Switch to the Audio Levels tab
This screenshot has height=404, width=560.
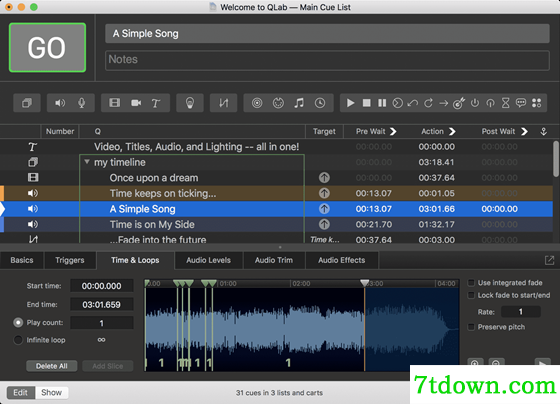pos(209,260)
